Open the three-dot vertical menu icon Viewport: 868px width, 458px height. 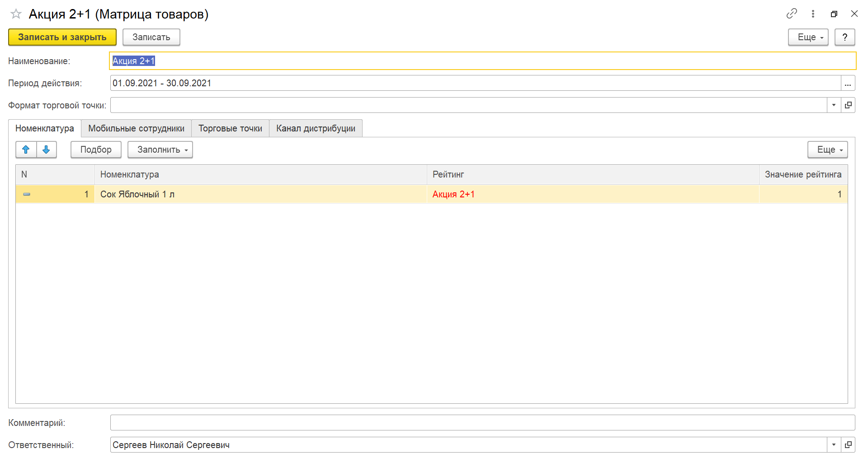click(x=813, y=14)
